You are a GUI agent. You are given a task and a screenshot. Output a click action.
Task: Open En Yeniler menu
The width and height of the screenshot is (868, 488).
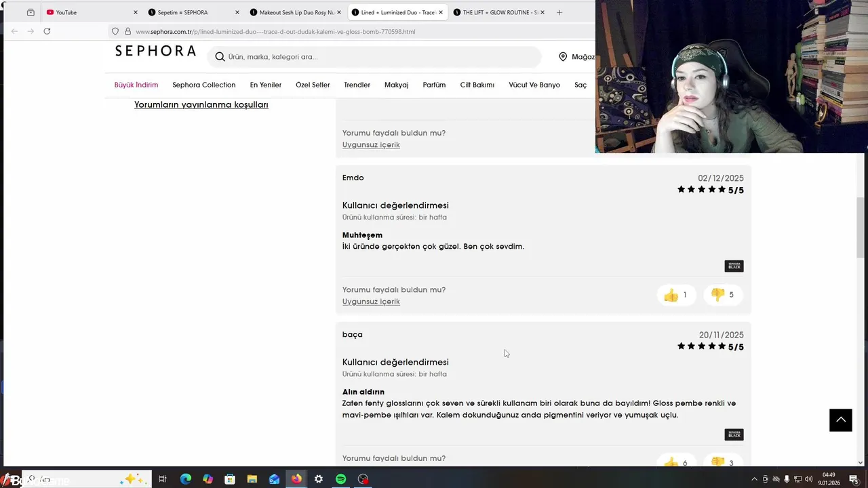pyautogui.click(x=266, y=85)
